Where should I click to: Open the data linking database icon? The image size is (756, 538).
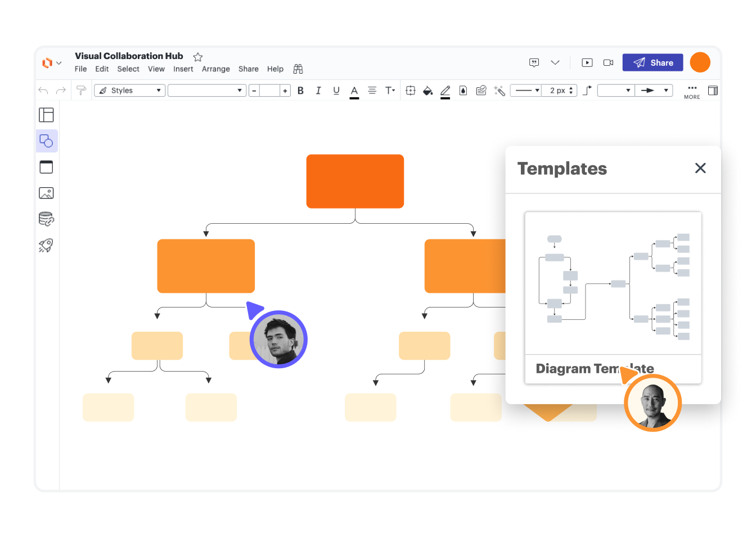46,219
